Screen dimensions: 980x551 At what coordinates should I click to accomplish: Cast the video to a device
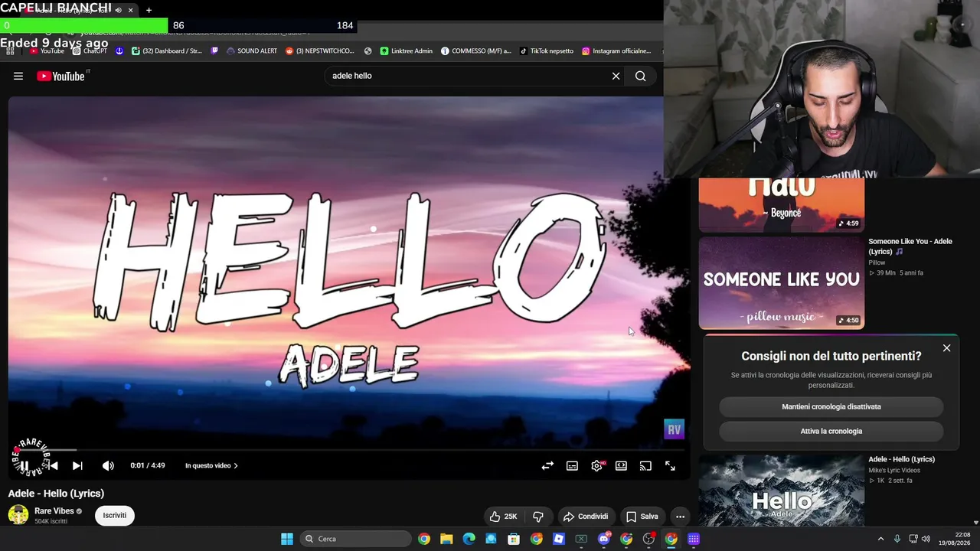pos(645,465)
